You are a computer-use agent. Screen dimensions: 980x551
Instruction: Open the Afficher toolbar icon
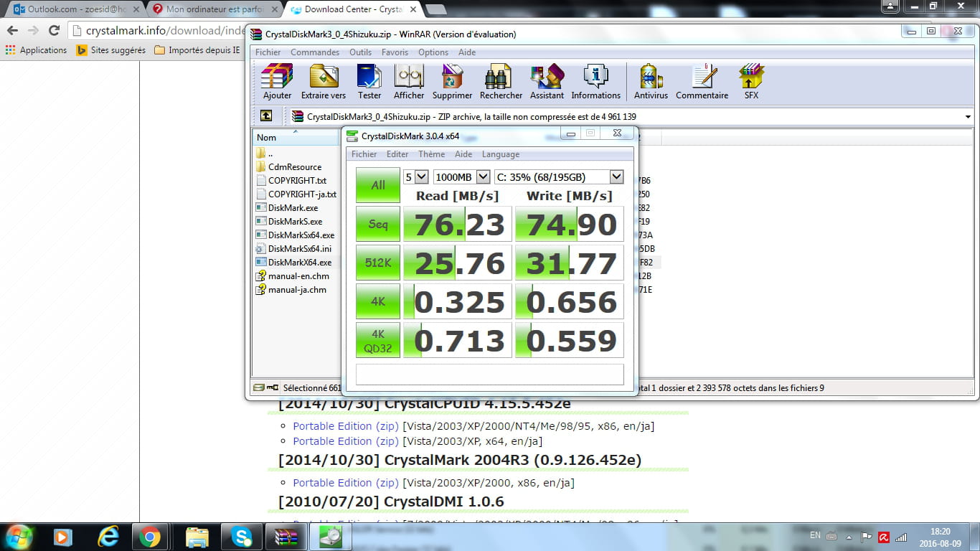click(409, 81)
